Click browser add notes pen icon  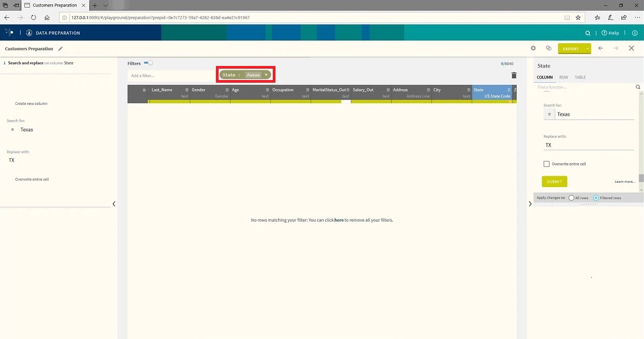[x=610, y=18]
